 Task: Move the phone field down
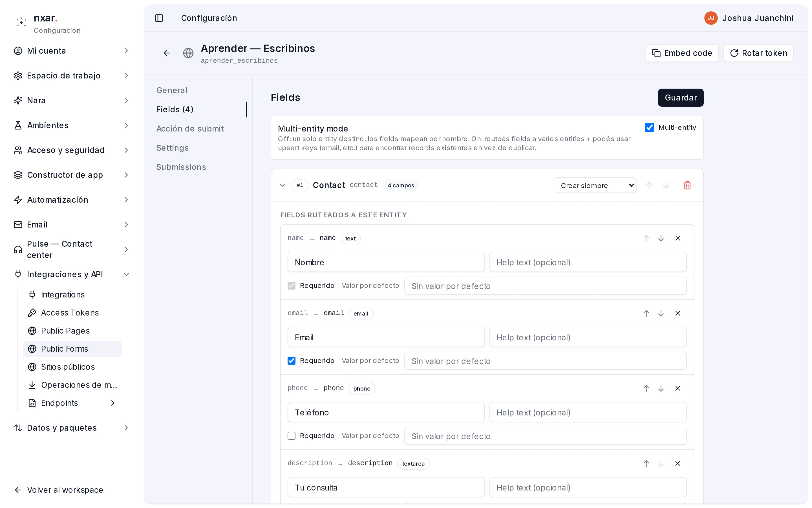(x=661, y=388)
